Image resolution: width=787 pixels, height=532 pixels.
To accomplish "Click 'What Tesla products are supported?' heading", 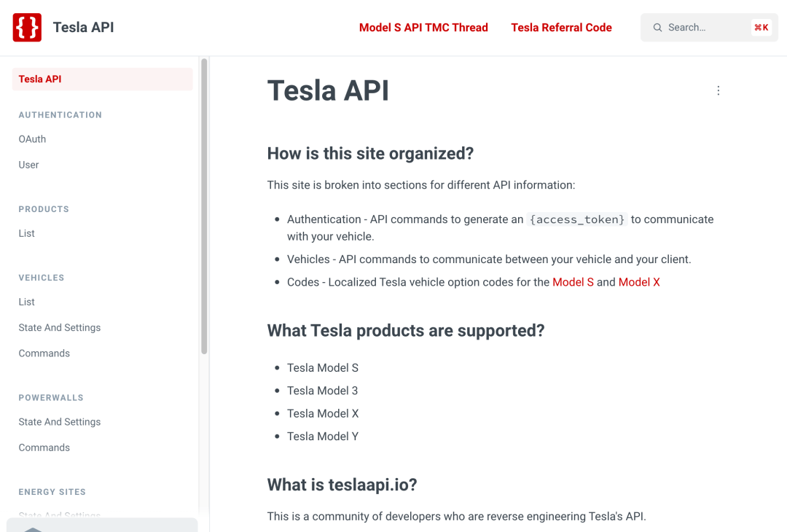I will [406, 331].
